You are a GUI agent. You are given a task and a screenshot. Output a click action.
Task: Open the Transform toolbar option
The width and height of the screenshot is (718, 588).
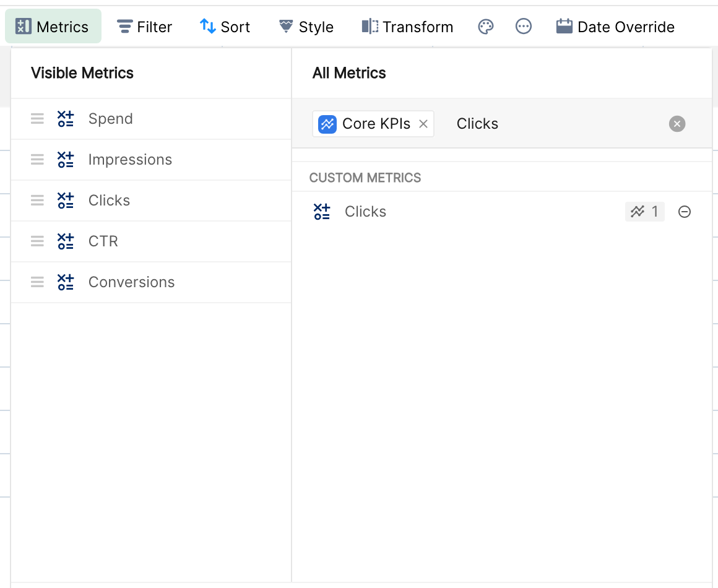407,27
